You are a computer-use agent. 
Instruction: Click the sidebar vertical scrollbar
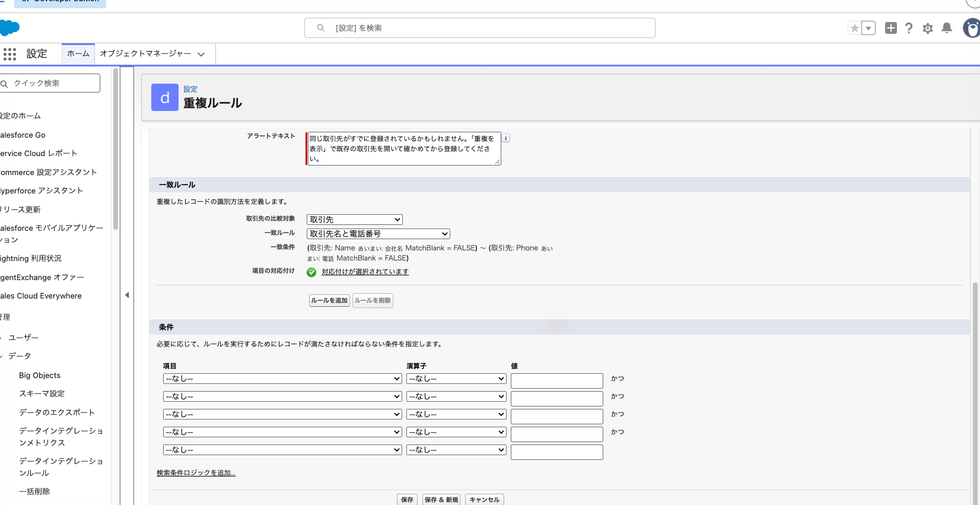tap(116, 148)
